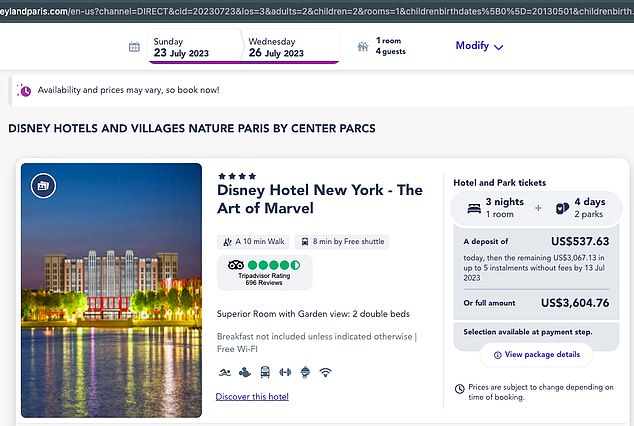Click the bed icon beside 3 nights
Viewport: 634px width, 426px height.
pos(474,209)
